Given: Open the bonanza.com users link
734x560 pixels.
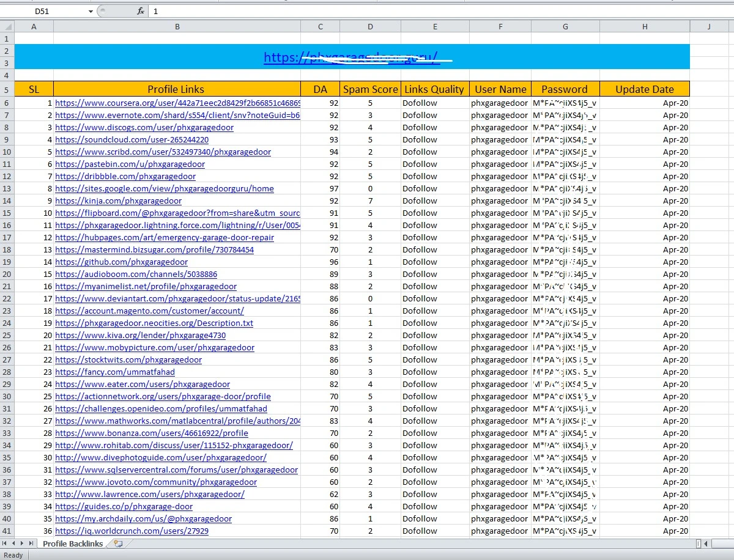Looking at the screenshot, I should (x=152, y=433).
